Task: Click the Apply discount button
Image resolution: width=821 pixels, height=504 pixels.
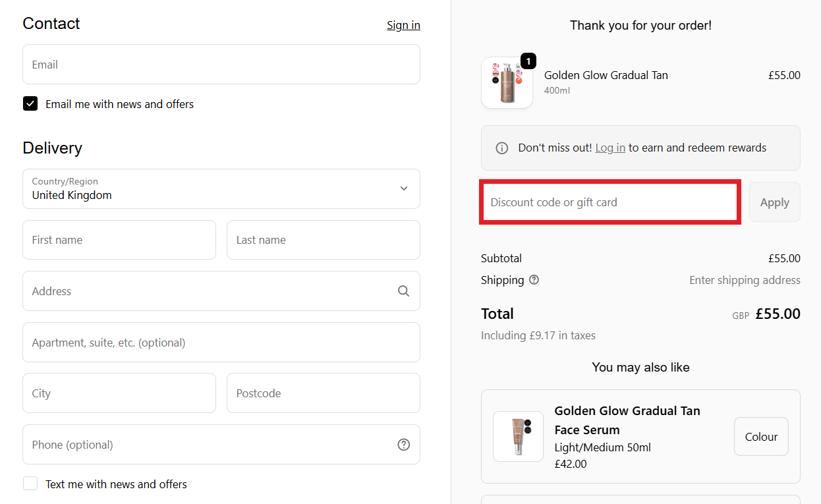Action: point(775,202)
